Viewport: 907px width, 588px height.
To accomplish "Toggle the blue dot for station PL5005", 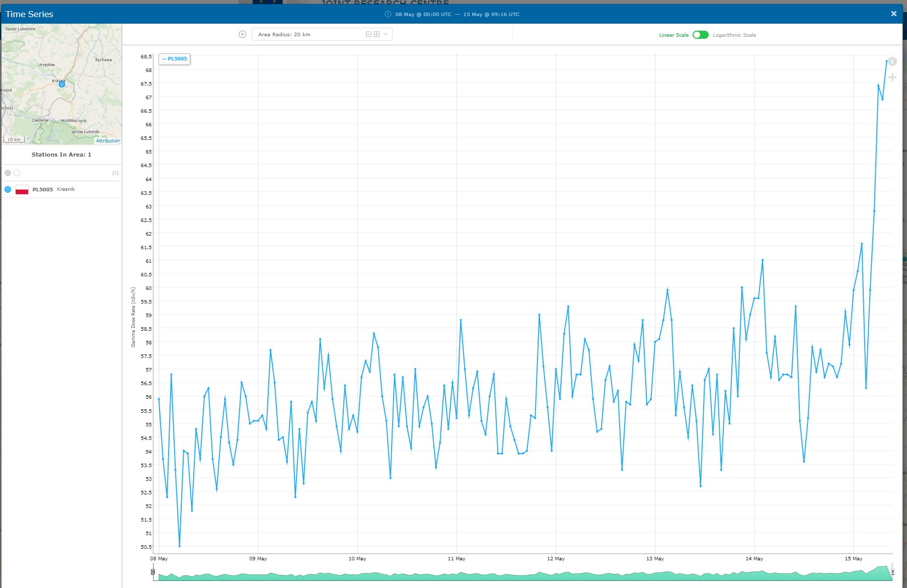I will [8, 189].
